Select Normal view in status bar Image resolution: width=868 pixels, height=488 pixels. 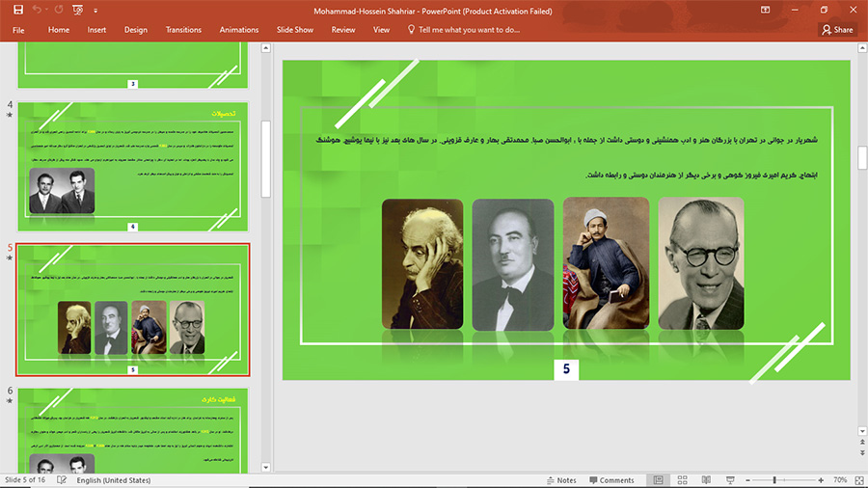pyautogui.click(x=659, y=479)
